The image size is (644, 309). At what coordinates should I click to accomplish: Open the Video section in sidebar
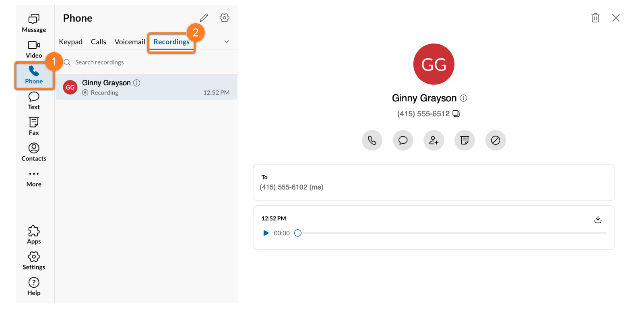tap(34, 49)
